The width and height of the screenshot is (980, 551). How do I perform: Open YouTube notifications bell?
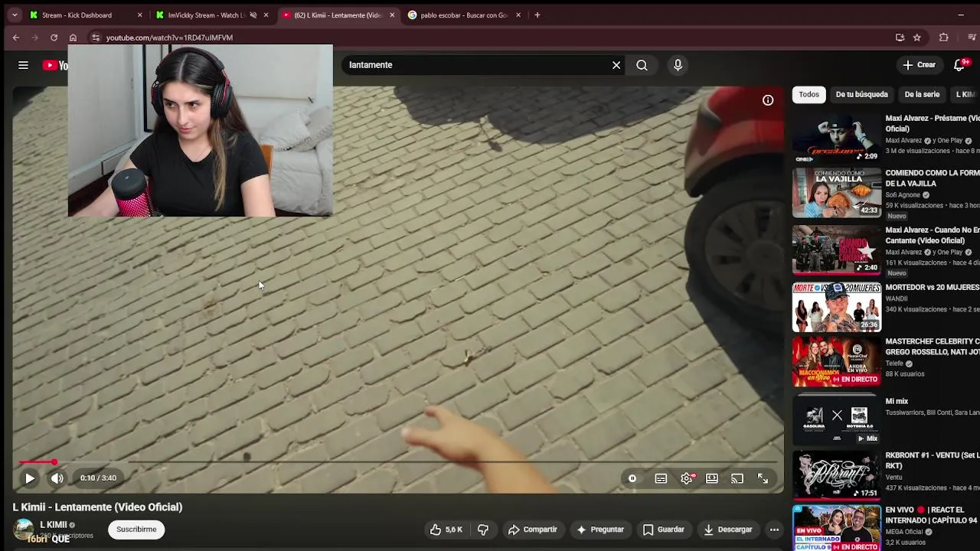coord(959,65)
